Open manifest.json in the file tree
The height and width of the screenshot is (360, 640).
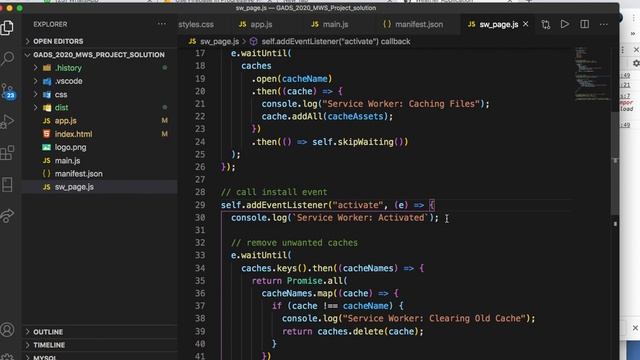point(79,174)
